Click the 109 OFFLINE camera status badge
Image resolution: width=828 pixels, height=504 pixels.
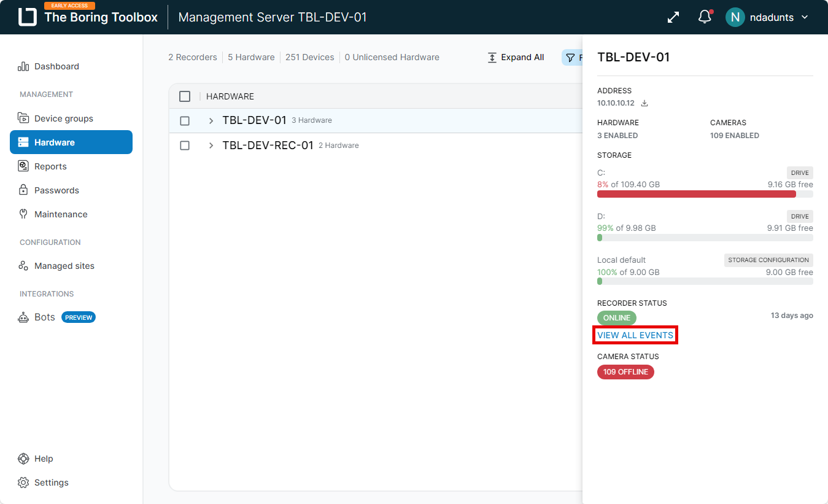(625, 372)
